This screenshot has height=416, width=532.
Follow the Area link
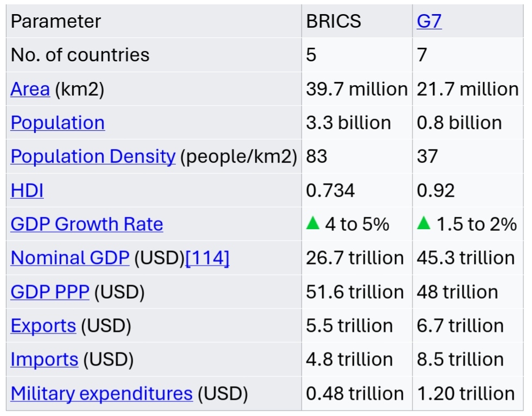[30, 89]
